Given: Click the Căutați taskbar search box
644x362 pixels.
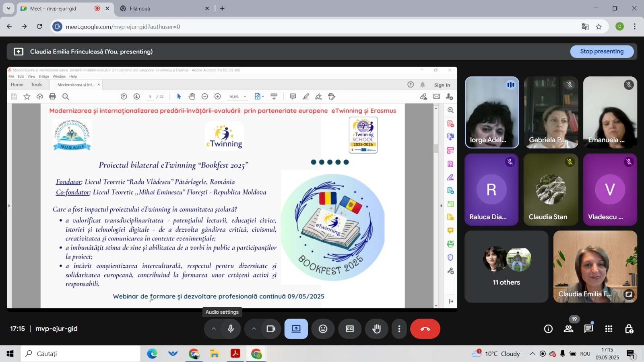Looking at the screenshot, I should [x=80, y=354].
